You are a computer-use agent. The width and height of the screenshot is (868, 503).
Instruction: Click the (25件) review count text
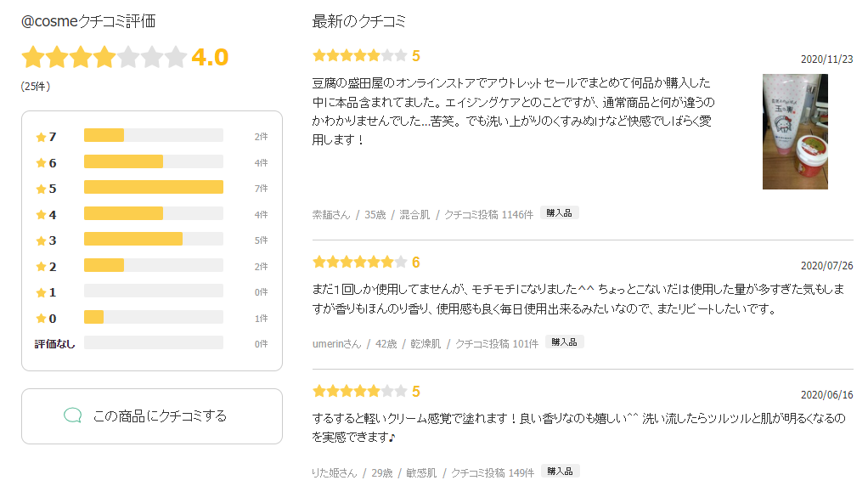(36, 87)
